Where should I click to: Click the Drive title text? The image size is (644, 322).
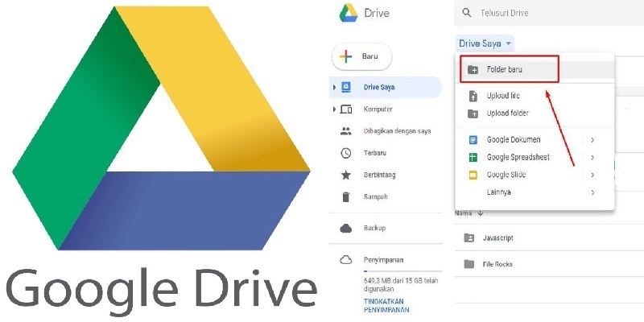point(377,13)
